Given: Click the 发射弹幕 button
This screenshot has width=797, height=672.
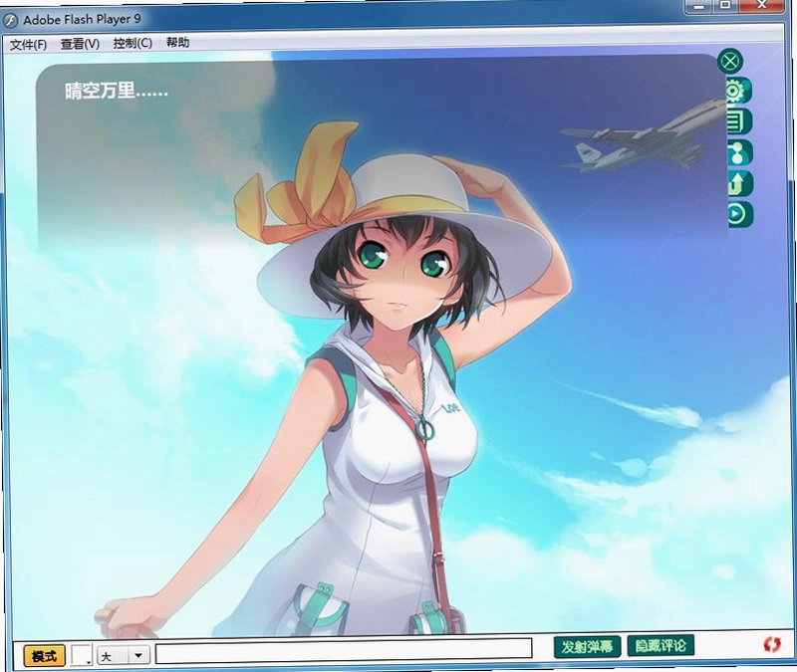Looking at the screenshot, I should click(x=587, y=646).
